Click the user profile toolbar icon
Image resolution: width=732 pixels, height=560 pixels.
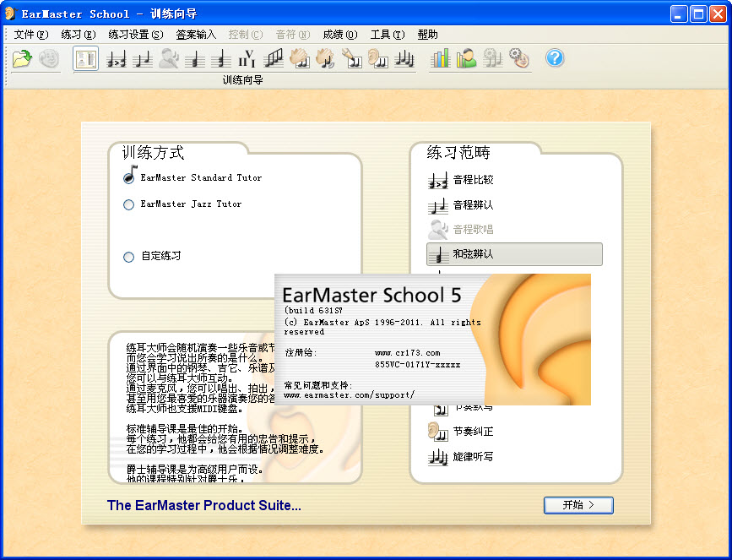[x=466, y=58]
